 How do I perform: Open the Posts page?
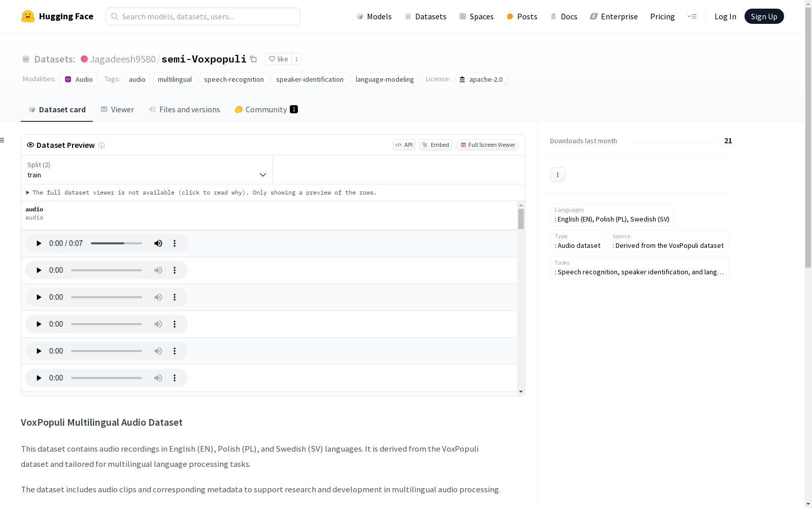pos(522,16)
